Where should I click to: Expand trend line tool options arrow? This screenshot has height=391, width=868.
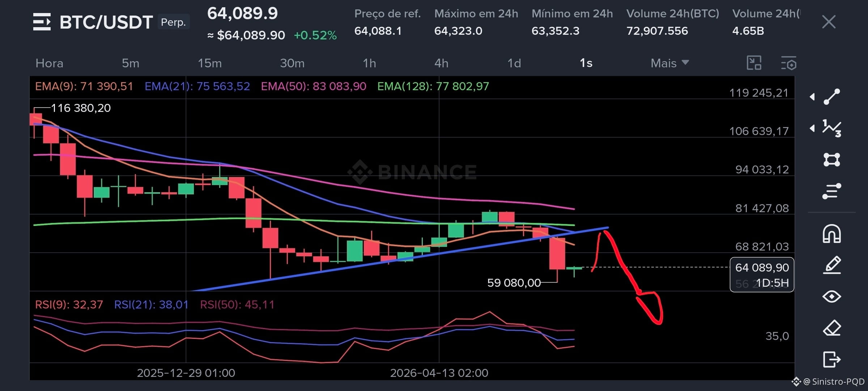point(812,97)
